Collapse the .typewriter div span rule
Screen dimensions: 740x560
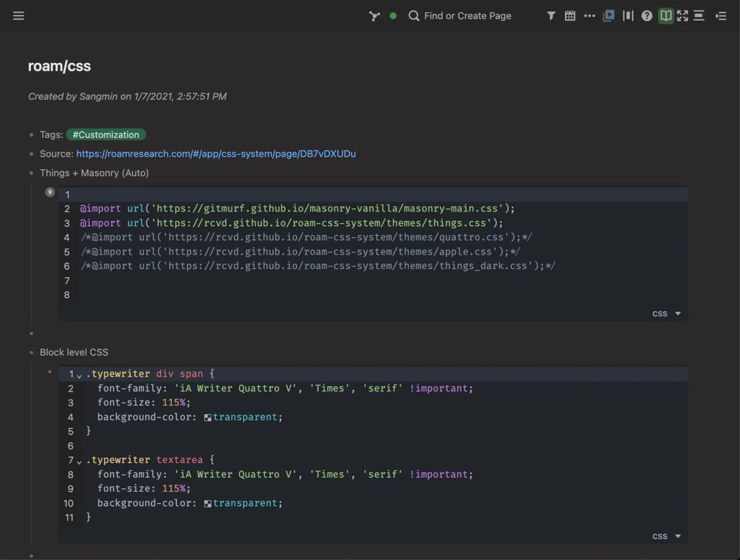coord(79,376)
